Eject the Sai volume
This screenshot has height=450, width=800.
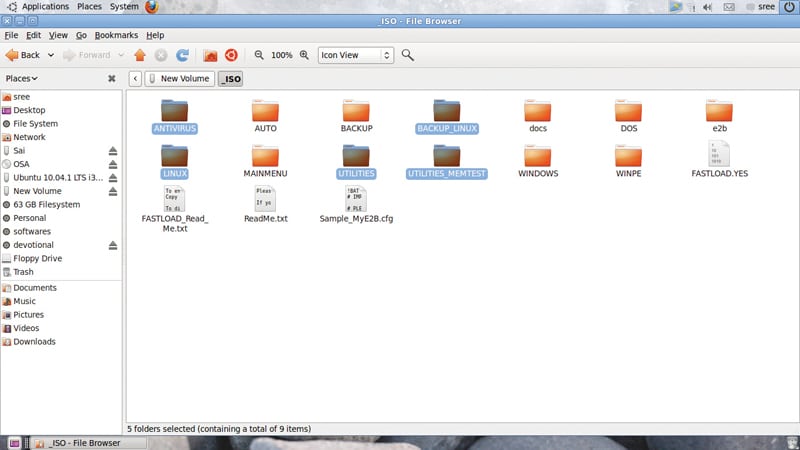coord(113,151)
